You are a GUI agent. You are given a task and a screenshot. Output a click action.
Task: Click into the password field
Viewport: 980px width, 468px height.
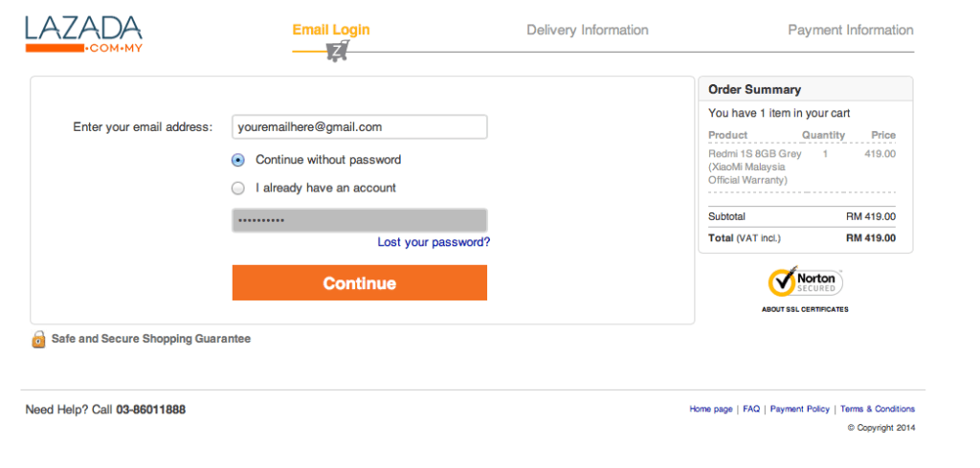point(359,220)
